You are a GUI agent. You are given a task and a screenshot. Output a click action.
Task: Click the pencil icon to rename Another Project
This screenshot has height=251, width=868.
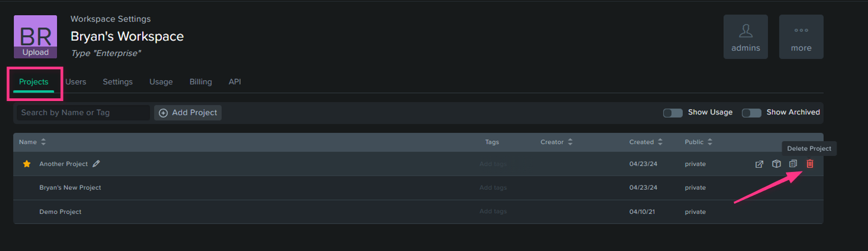(x=96, y=163)
